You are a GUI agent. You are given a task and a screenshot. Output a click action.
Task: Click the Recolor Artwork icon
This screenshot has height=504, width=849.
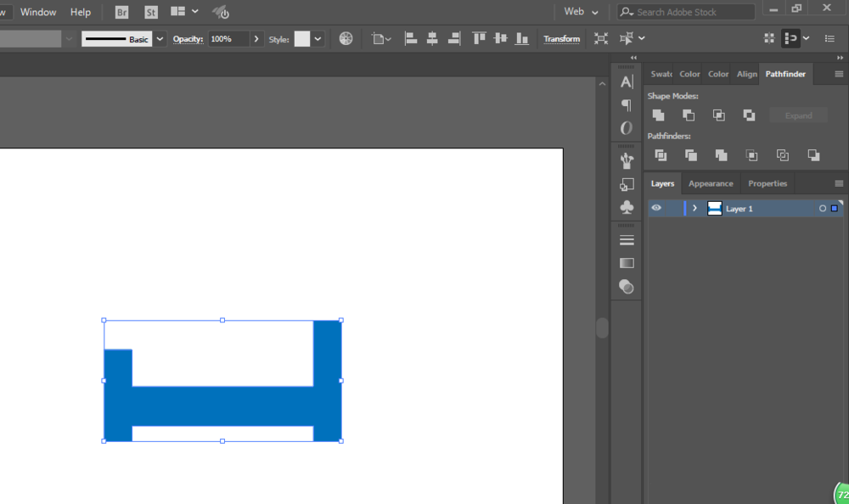pyautogui.click(x=346, y=38)
